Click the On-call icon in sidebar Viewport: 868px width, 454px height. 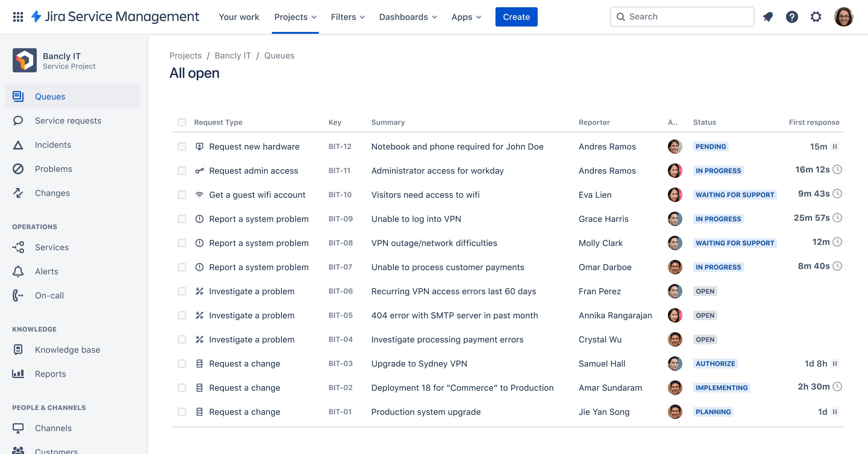18,295
